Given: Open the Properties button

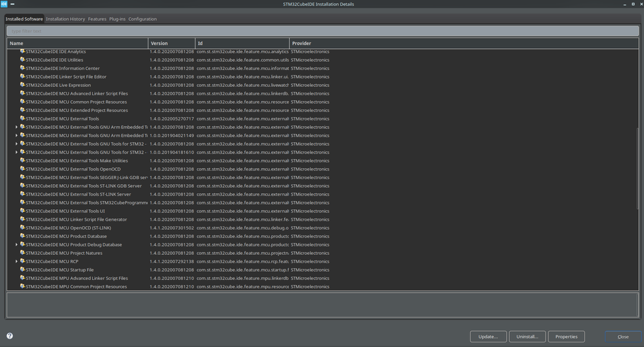Looking at the screenshot, I should coord(567,336).
